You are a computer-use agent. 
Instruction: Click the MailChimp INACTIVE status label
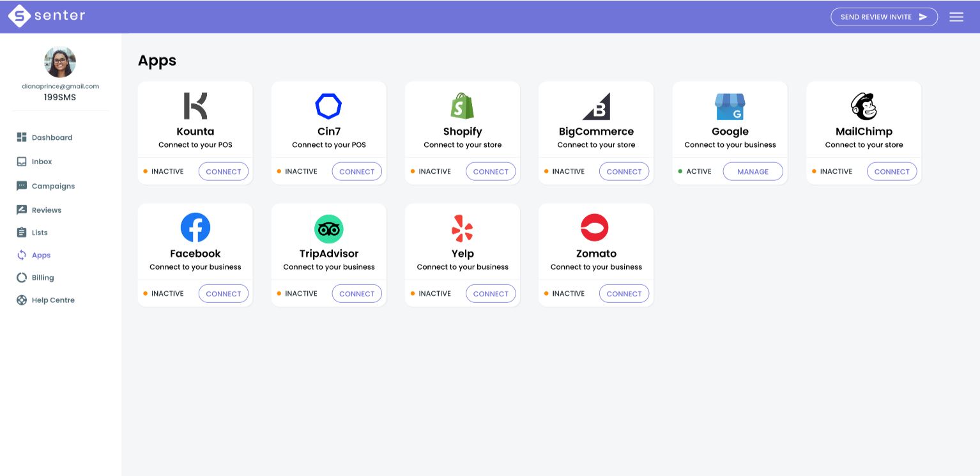click(x=836, y=171)
